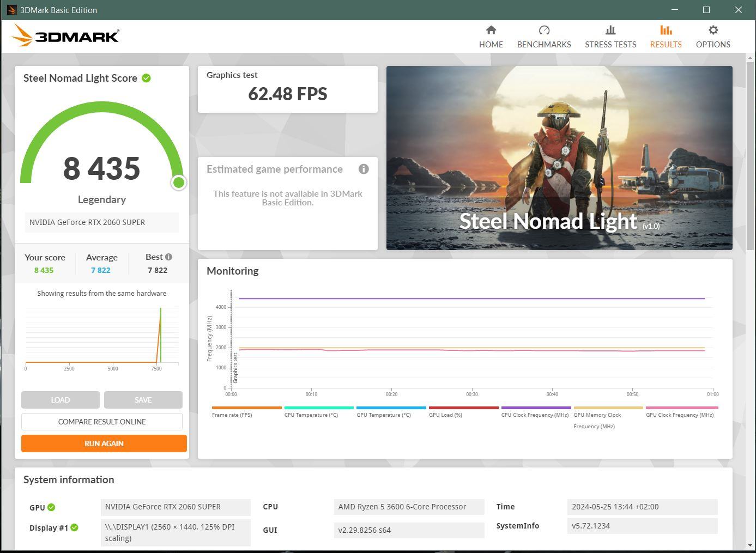Click COMPARE RESULT ONLINE button

click(102, 422)
